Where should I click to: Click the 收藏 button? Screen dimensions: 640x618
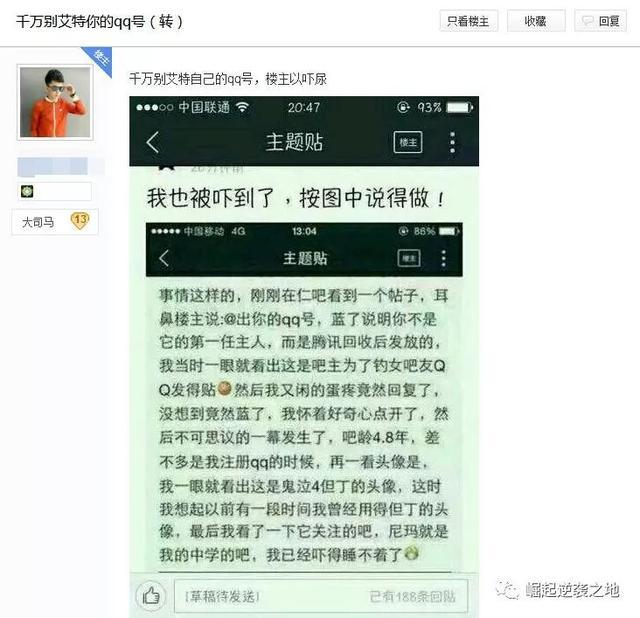pyautogui.click(x=536, y=21)
